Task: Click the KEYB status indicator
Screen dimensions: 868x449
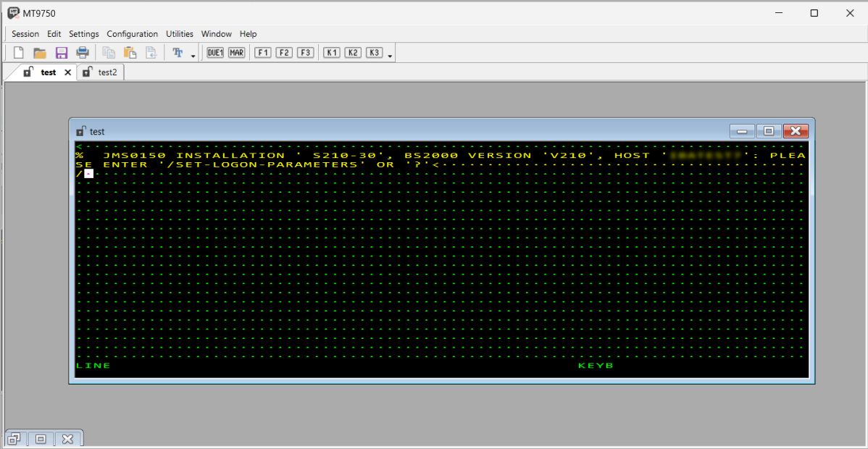Action: (x=596, y=366)
